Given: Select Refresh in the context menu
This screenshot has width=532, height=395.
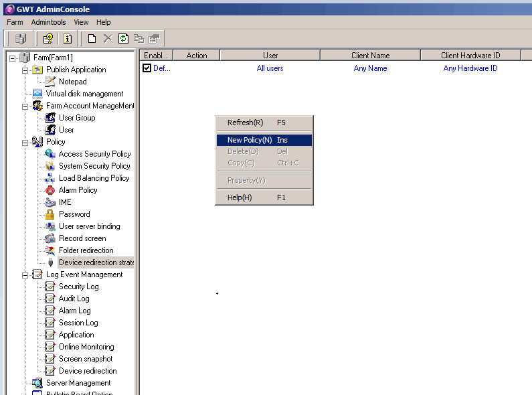Looking at the screenshot, I should click(x=245, y=123).
